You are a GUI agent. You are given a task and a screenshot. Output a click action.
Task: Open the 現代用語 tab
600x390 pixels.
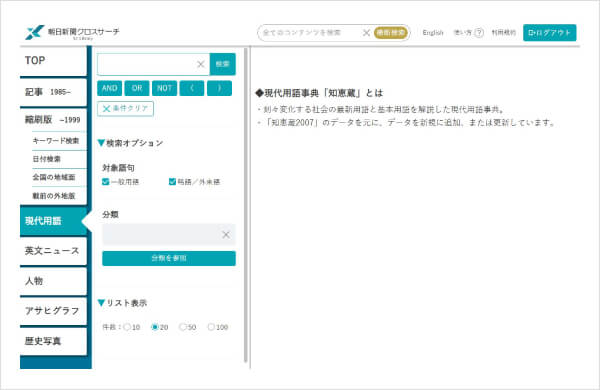[x=53, y=221]
